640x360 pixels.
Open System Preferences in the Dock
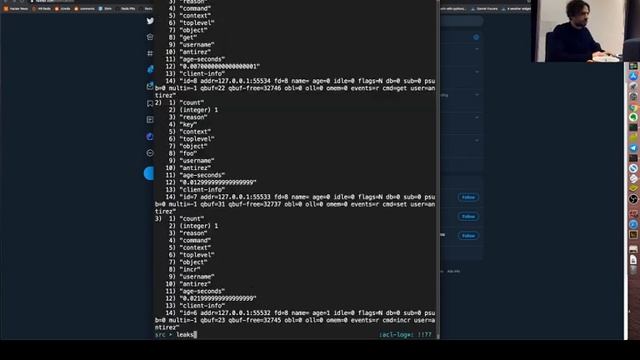click(x=633, y=97)
